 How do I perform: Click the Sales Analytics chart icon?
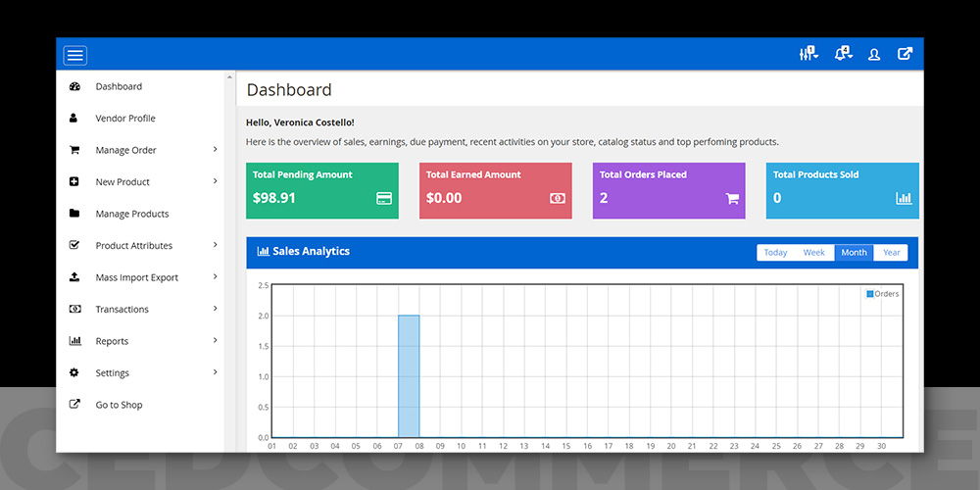(x=263, y=251)
